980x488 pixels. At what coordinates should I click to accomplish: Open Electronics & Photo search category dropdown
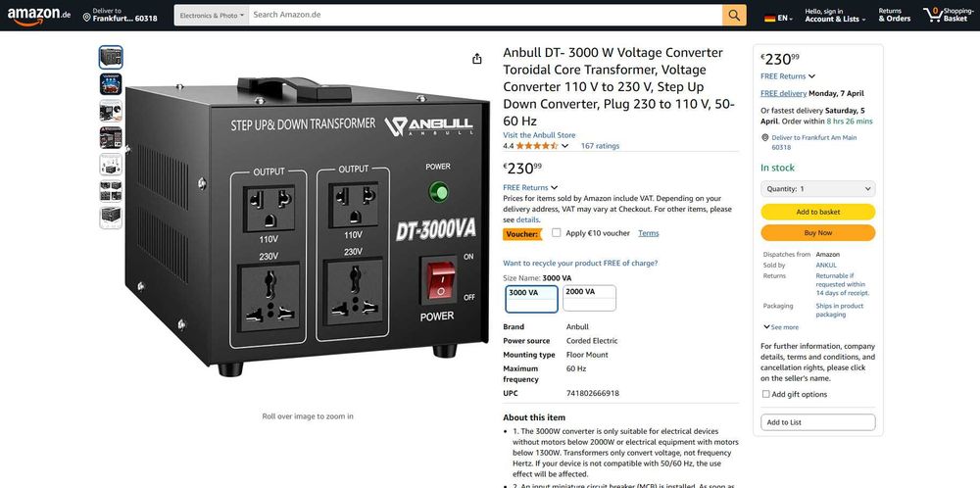212,15
